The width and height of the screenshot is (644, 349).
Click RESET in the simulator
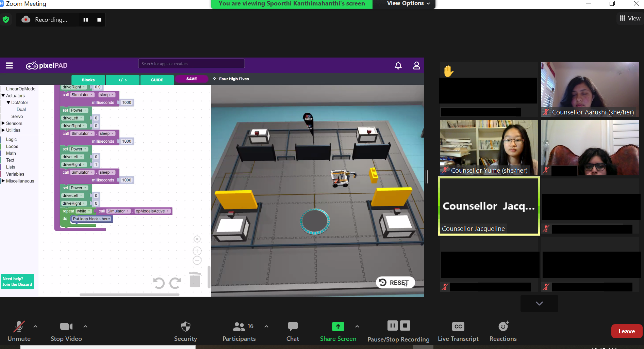[x=395, y=283]
